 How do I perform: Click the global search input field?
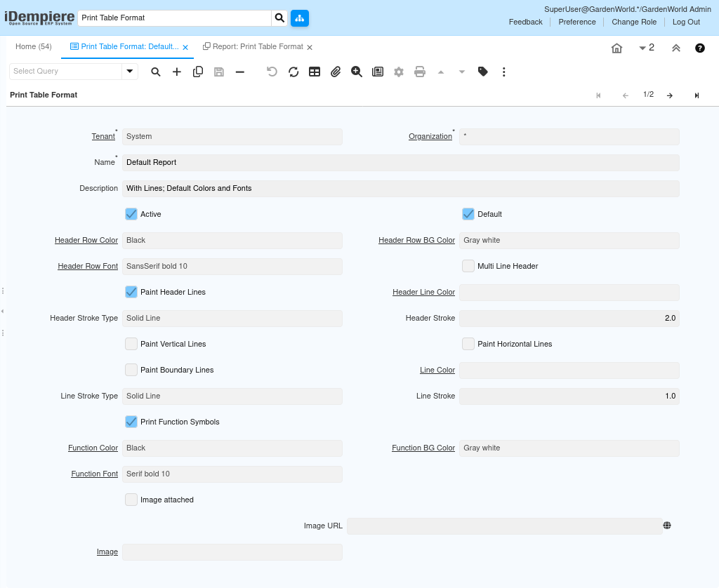tap(175, 18)
